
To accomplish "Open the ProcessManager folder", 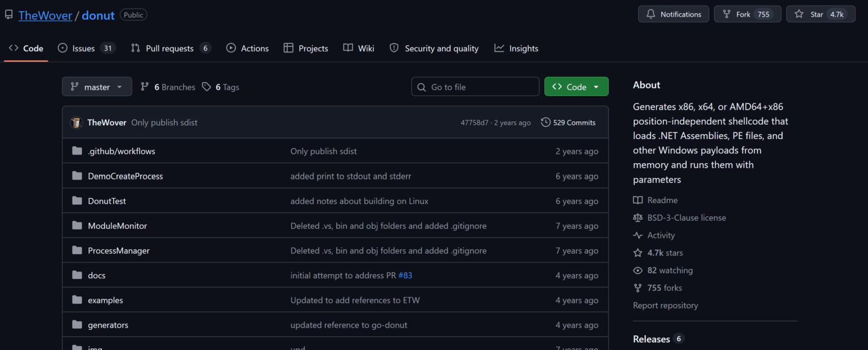I will (119, 251).
